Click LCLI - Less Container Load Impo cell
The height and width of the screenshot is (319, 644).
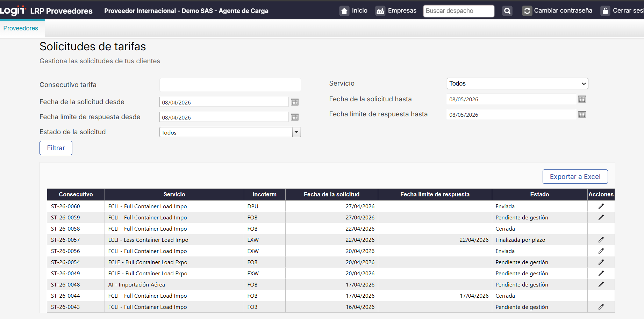pyautogui.click(x=174, y=240)
